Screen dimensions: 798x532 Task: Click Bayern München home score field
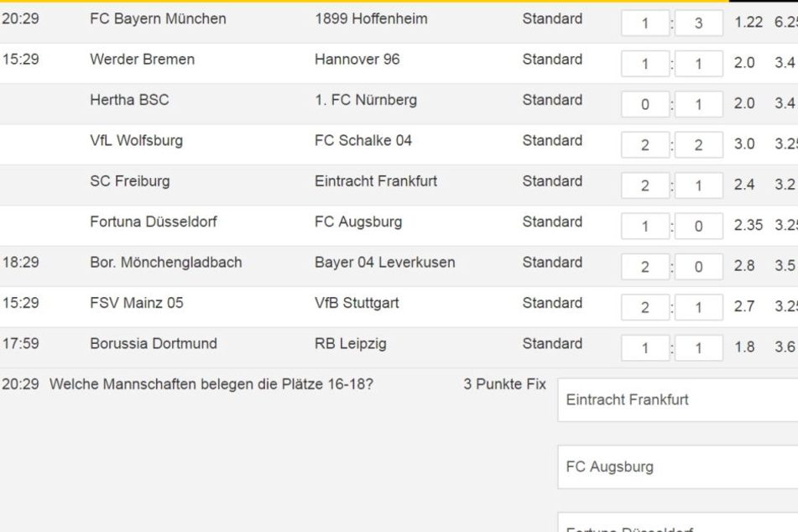pyautogui.click(x=645, y=23)
